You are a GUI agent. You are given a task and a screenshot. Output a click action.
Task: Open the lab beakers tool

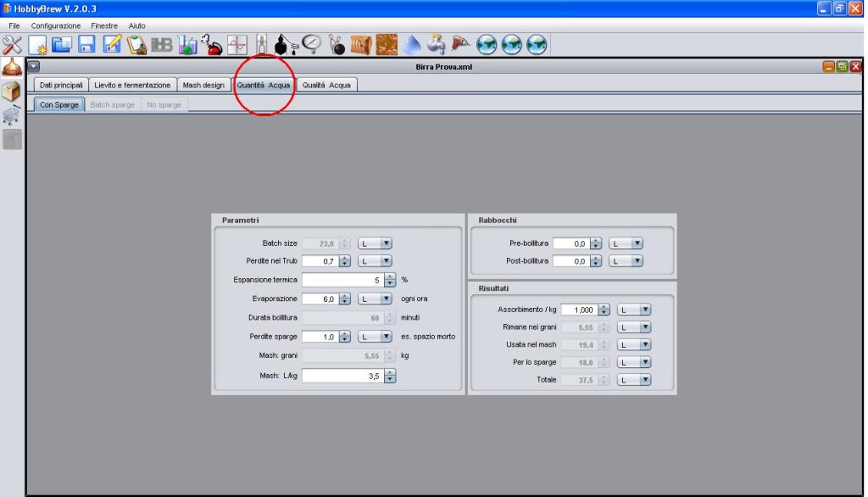click(x=187, y=45)
